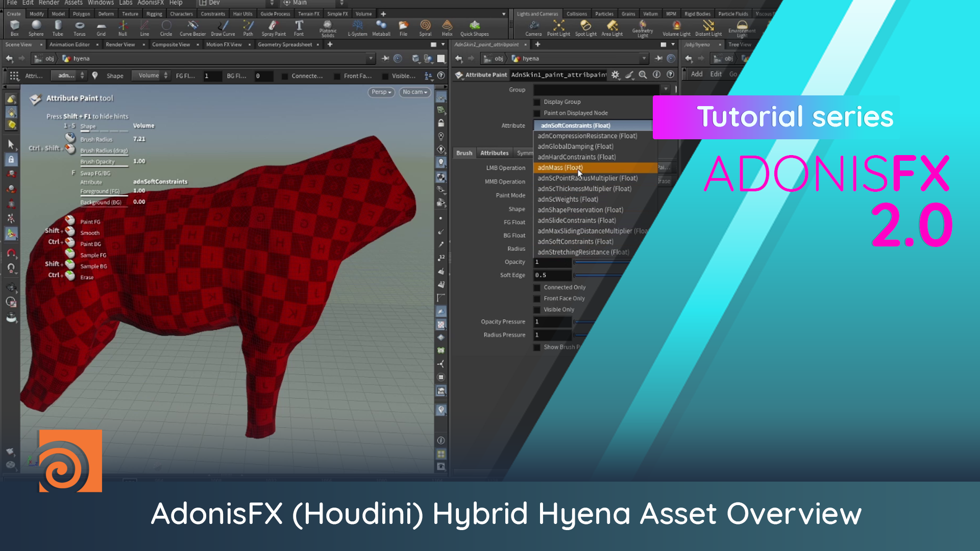Select adnMass (Float) from the list
The image size is (980, 551).
(x=595, y=168)
